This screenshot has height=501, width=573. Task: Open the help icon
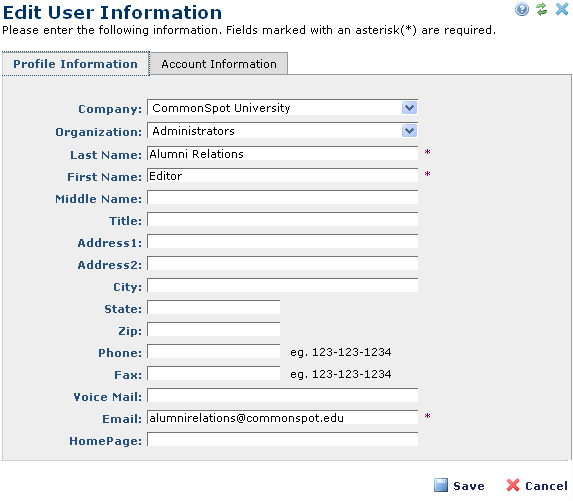pyautogui.click(x=522, y=9)
